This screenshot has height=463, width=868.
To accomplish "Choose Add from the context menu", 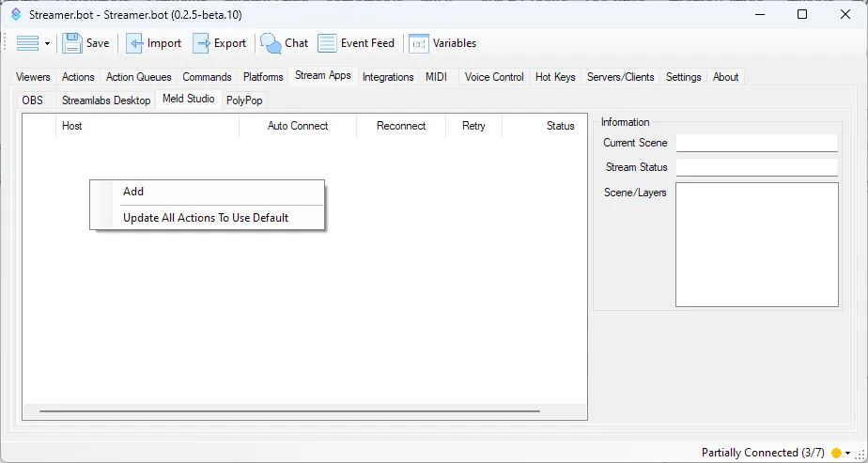I will 133,192.
